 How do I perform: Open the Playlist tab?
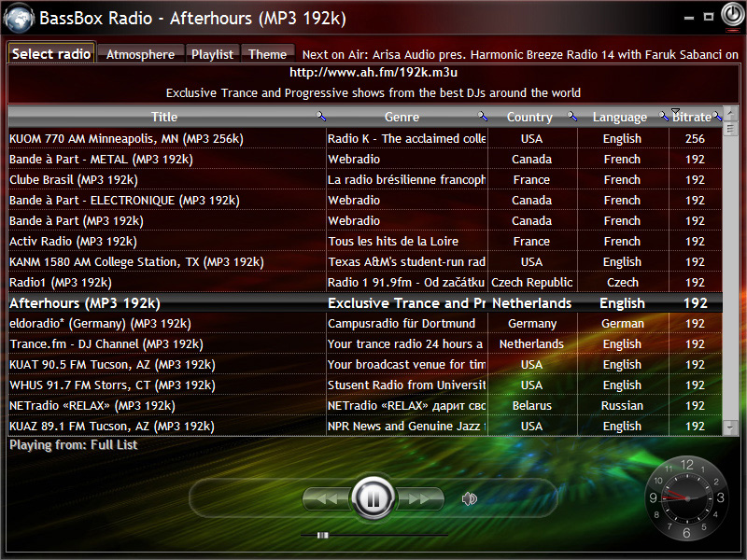213,54
